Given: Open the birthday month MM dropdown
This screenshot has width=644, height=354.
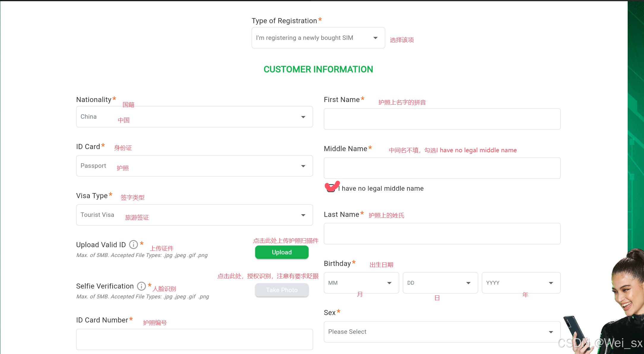Looking at the screenshot, I should pos(361,283).
